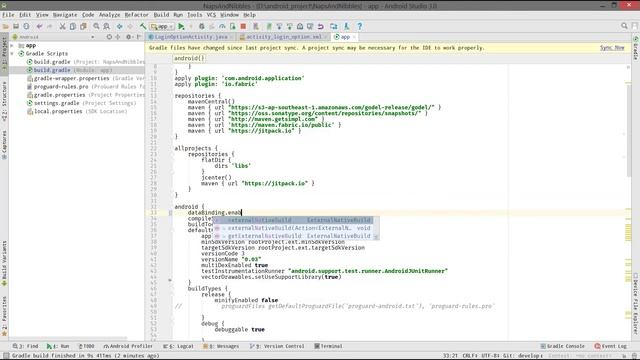Screen dimensions: 640x360
Task: Expand the app module tree node
Action: point(12,45)
